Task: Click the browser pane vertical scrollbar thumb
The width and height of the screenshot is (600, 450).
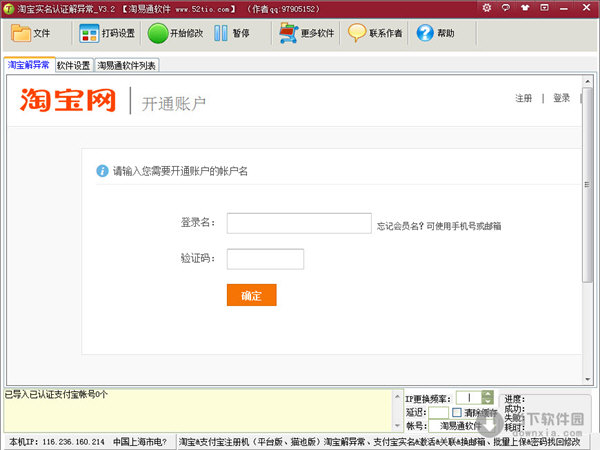Action: point(587,185)
